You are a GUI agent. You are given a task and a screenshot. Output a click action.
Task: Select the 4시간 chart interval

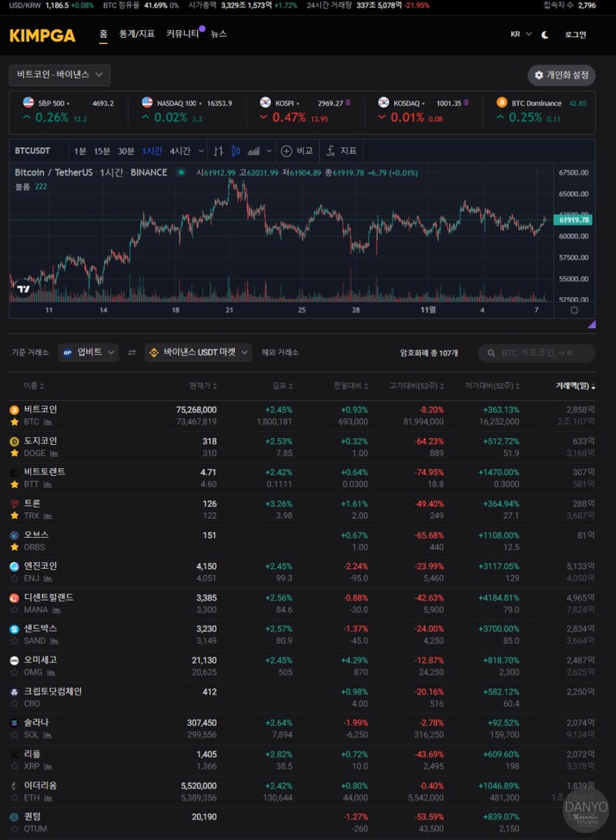pyautogui.click(x=180, y=151)
